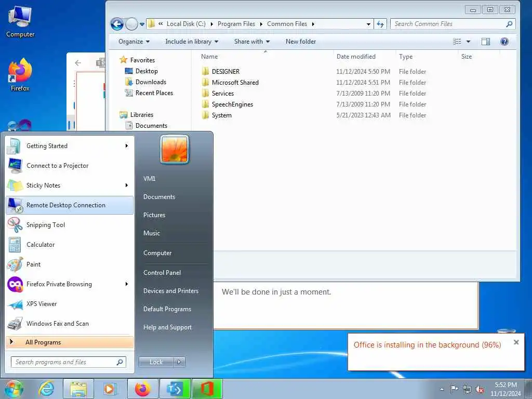Show hidden tray icons arrow
This screenshot has width=532, height=399.
pyautogui.click(x=442, y=389)
